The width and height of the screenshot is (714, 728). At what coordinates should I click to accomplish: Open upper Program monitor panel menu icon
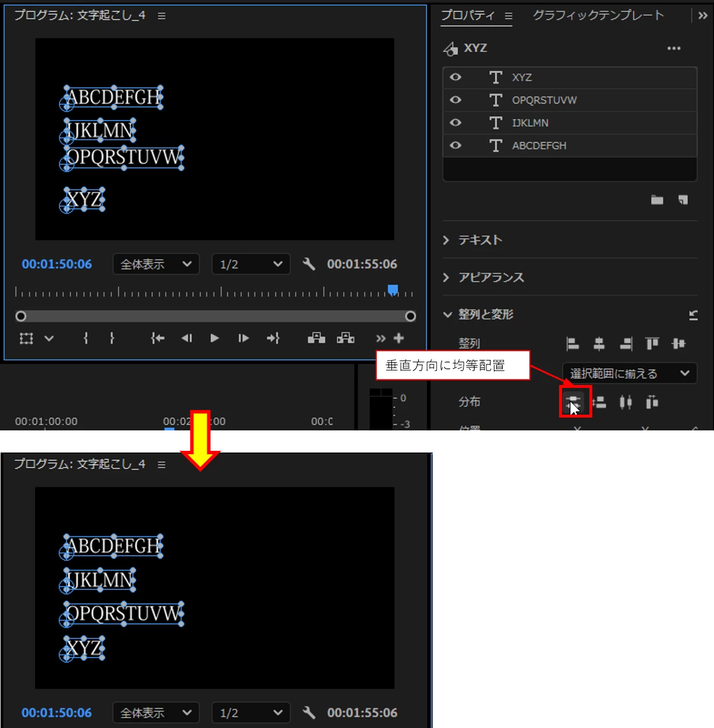pos(161,16)
